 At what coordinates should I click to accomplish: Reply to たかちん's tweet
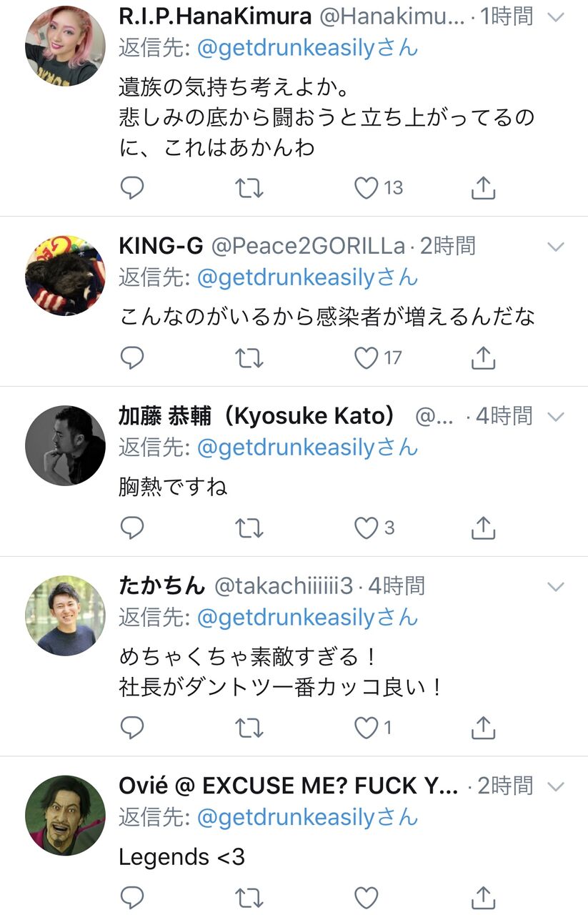[x=132, y=728]
